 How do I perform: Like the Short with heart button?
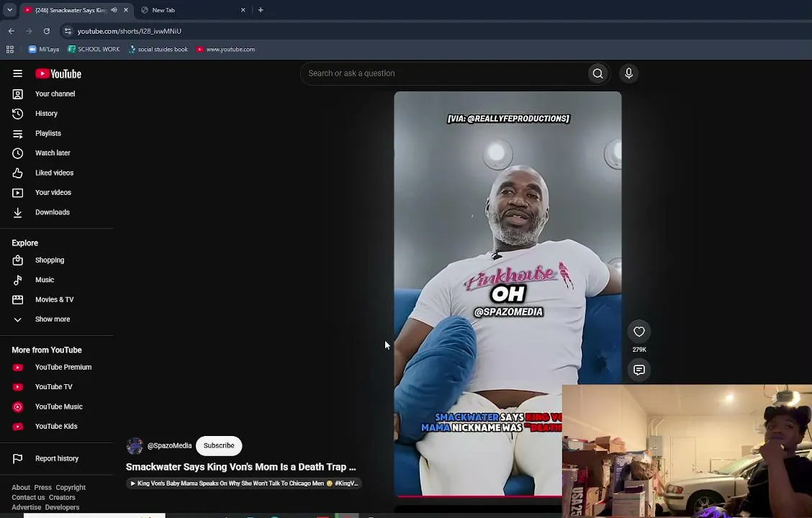point(639,332)
